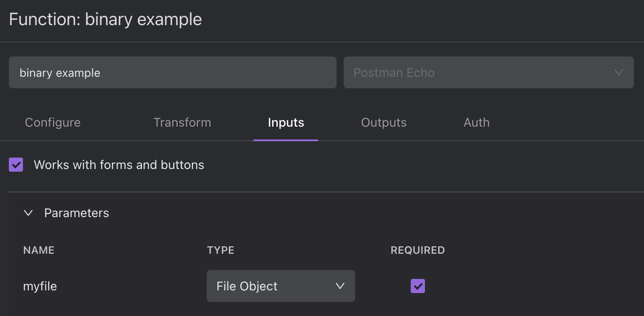
Task: Toggle the Required checkbox for myfile
Action: 417,286
